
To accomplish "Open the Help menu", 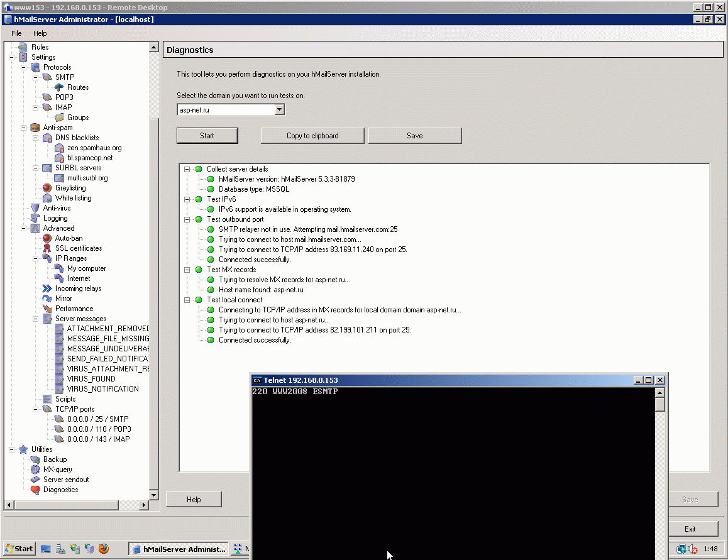I will pos(40,33).
